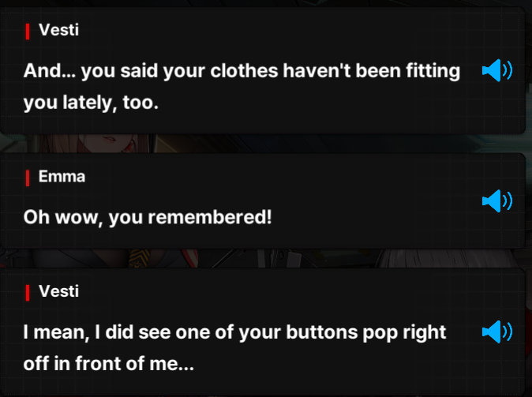
Task: Click red-striped object in background gap
Action: tap(189, 258)
